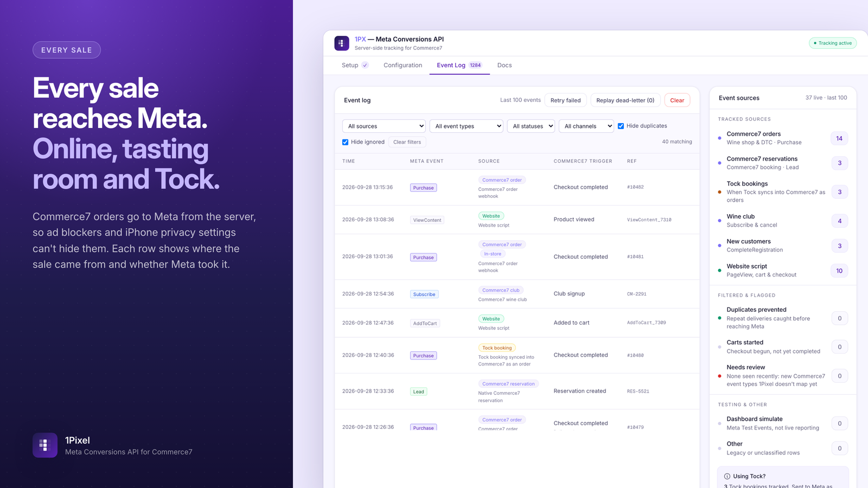Click the info icon beside Using Tock?
Screen dimensions: 868x488
click(x=727, y=476)
